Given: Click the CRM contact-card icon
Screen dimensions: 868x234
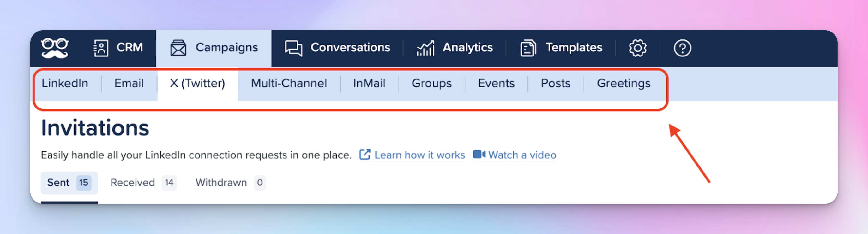Looking at the screenshot, I should point(101,48).
